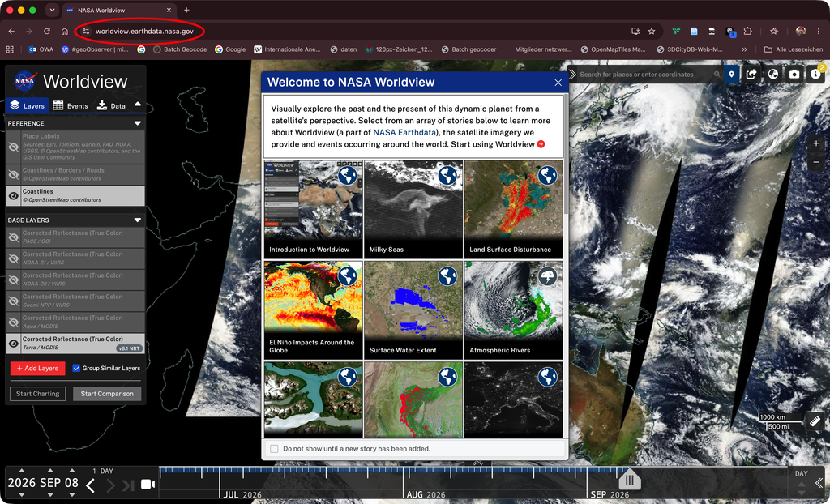Open the share link icon

pos(751,74)
